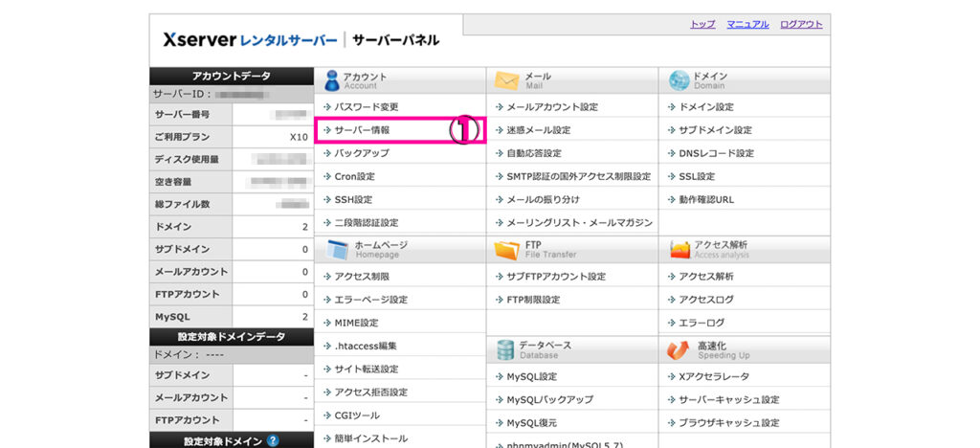The width and height of the screenshot is (980, 448).
Task: Open サブFTPアカウント設定
Action: coord(556,277)
